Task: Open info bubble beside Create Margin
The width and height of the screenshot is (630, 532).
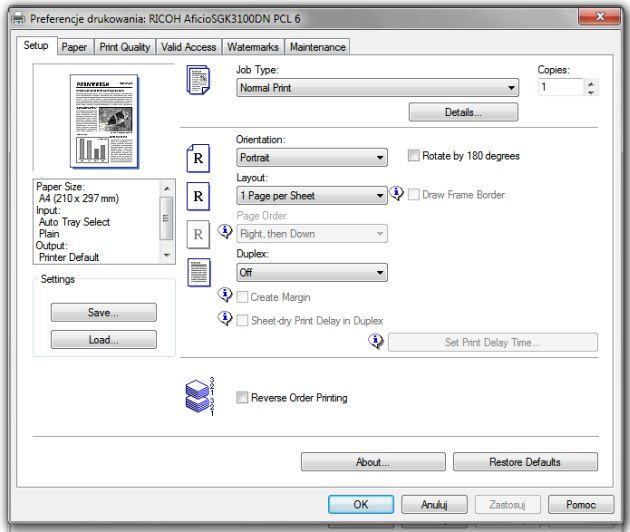Action: pos(225,295)
